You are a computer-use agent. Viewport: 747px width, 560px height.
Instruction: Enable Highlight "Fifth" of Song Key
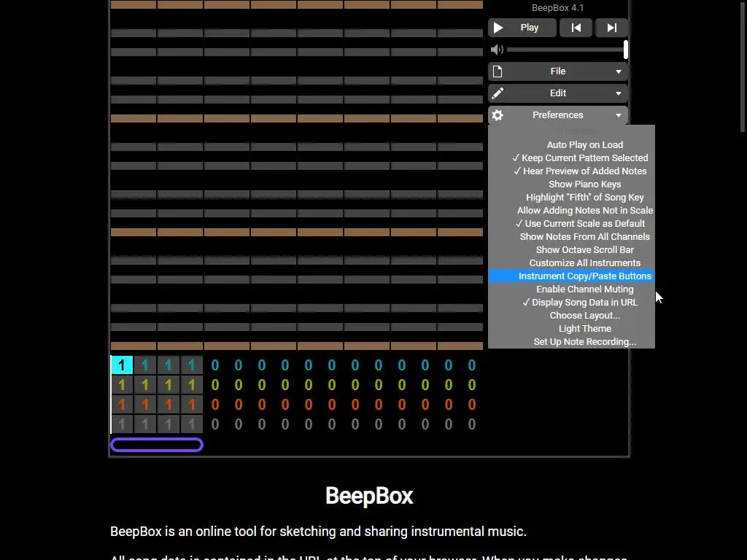click(571, 197)
